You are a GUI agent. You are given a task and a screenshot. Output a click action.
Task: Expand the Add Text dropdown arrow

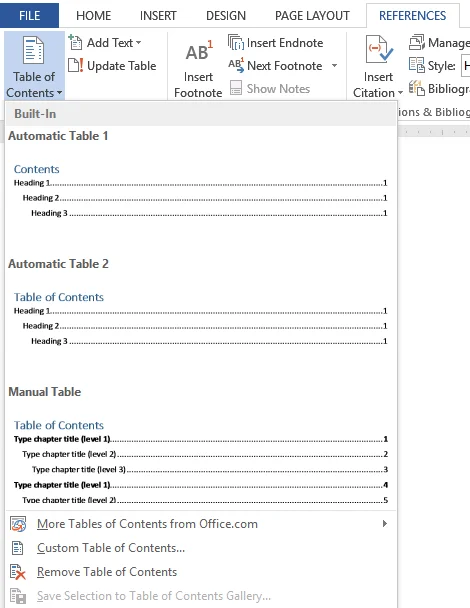coord(138,43)
